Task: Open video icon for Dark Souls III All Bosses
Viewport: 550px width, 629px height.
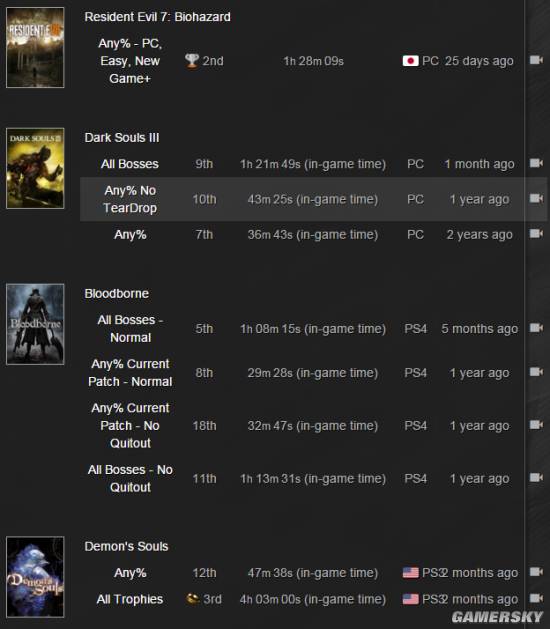Action: 536,163
